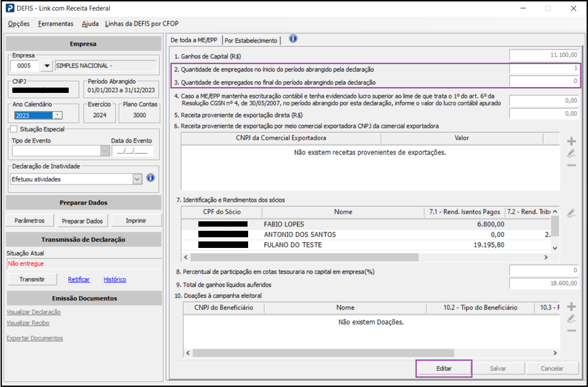Open the Histórico link
This screenshot has height=387, width=588.
pos(115,279)
